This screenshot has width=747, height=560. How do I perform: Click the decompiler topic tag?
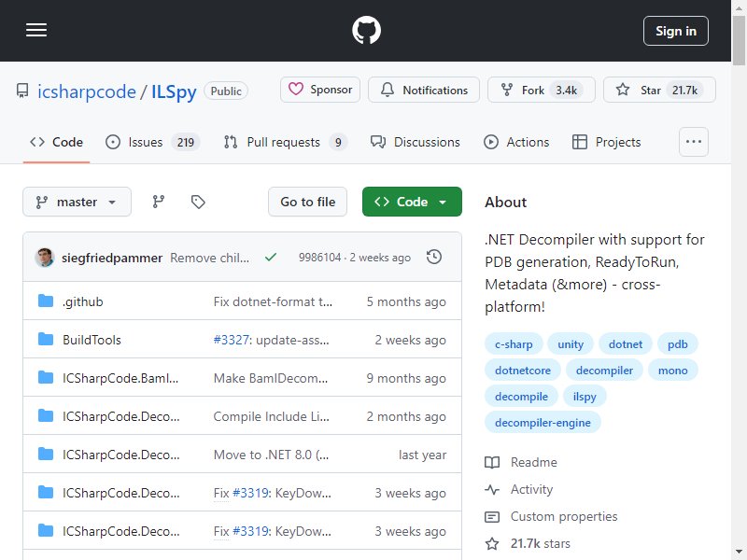tap(604, 370)
